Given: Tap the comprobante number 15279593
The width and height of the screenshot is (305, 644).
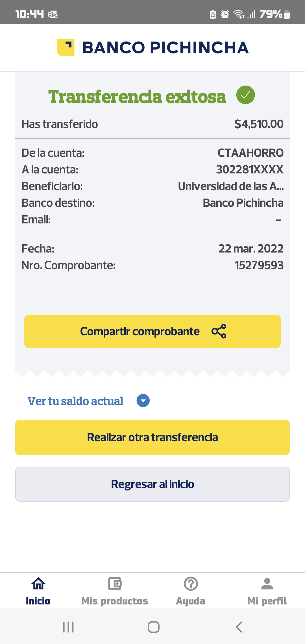Looking at the screenshot, I should [259, 265].
